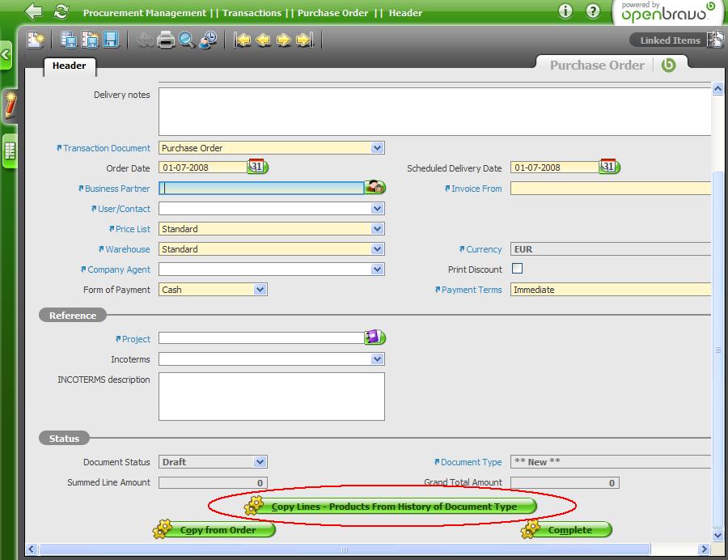This screenshot has height=560, width=728.
Task: Open Linked Items in the toolbar
Action: pyautogui.click(x=670, y=40)
